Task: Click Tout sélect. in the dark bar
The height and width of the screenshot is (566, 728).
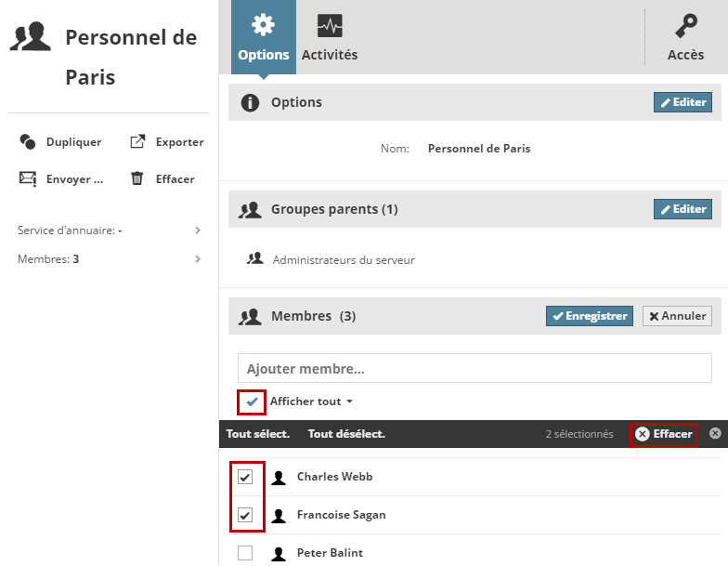Action: click(x=258, y=434)
